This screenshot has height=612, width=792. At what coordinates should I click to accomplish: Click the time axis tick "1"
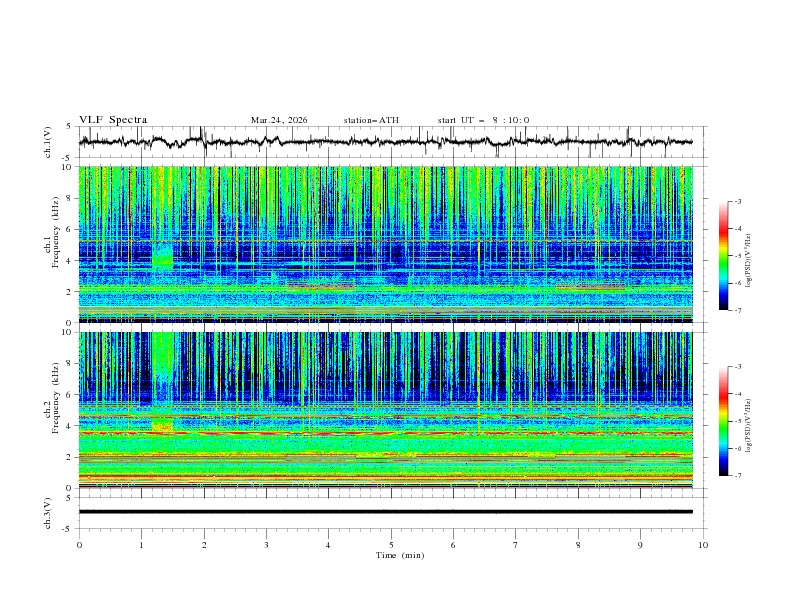point(141,545)
